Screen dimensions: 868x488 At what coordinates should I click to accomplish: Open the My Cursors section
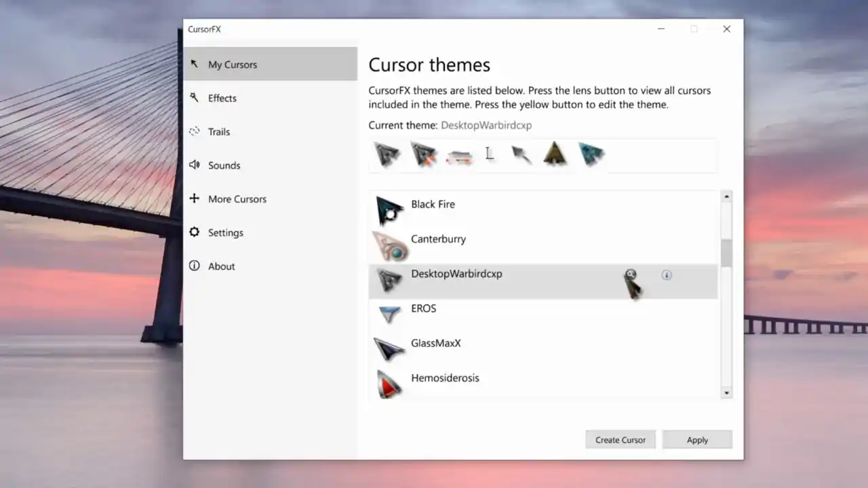coord(270,64)
